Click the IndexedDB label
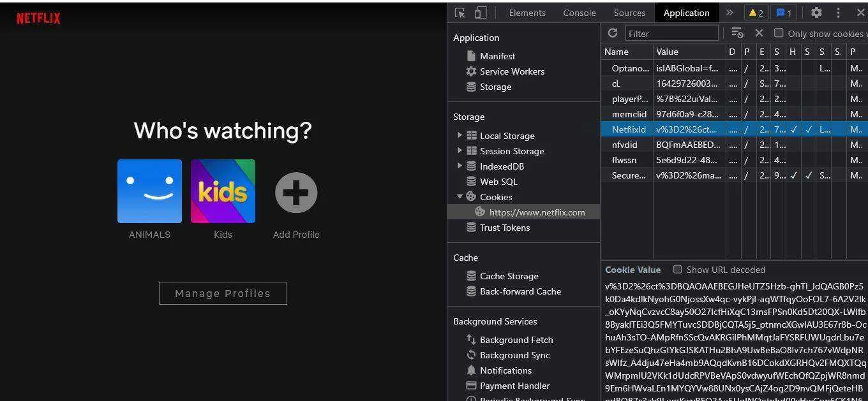 (502, 166)
